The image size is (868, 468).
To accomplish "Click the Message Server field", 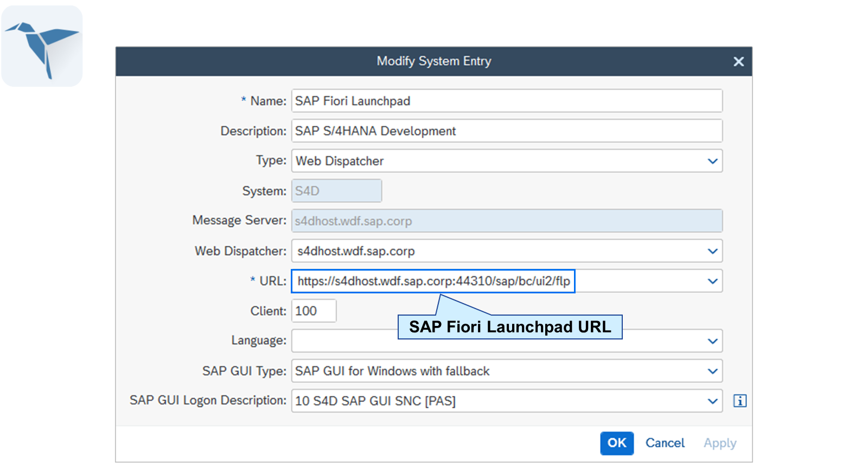I will click(507, 221).
